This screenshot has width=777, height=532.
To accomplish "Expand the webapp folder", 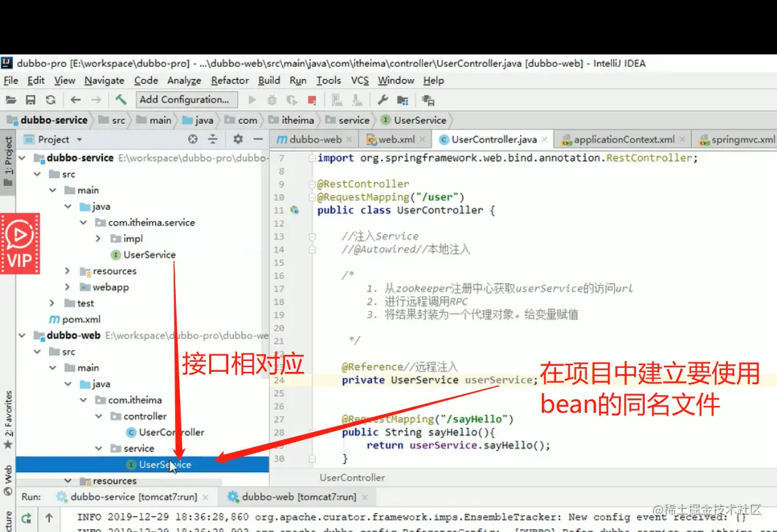I will (67, 287).
